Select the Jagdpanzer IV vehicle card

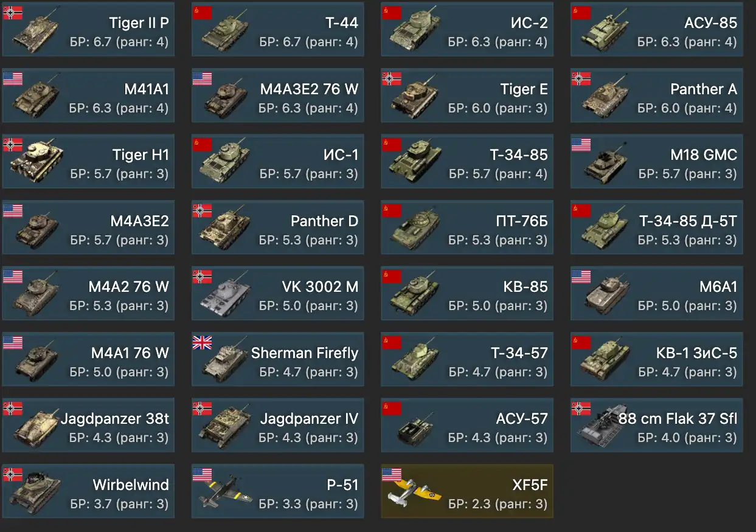point(277,425)
